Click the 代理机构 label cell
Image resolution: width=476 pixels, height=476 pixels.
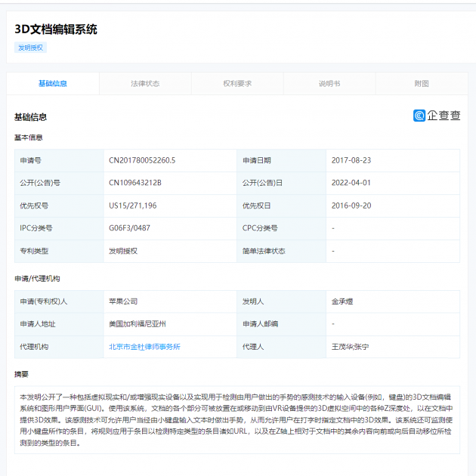(59, 347)
